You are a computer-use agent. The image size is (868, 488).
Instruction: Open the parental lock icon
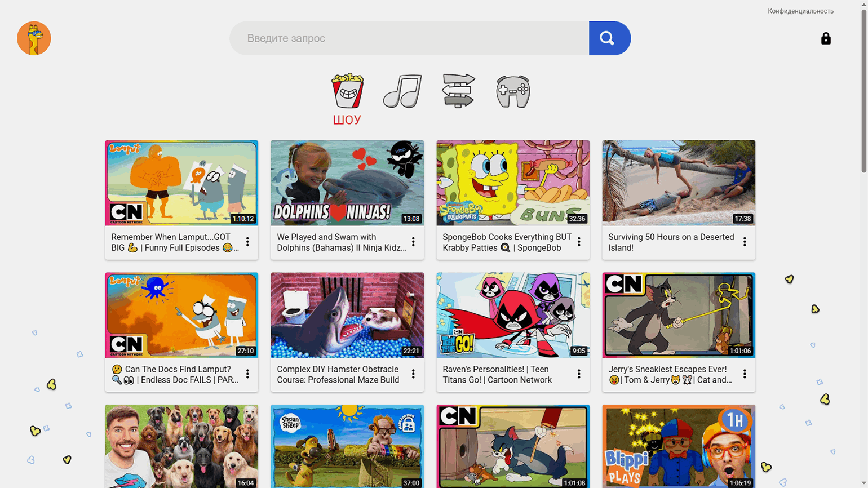point(826,38)
